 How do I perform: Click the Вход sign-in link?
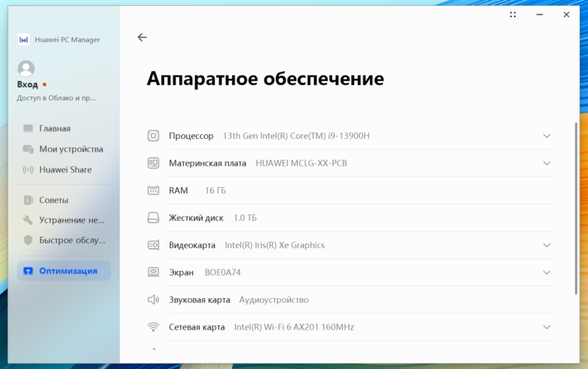pos(27,85)
